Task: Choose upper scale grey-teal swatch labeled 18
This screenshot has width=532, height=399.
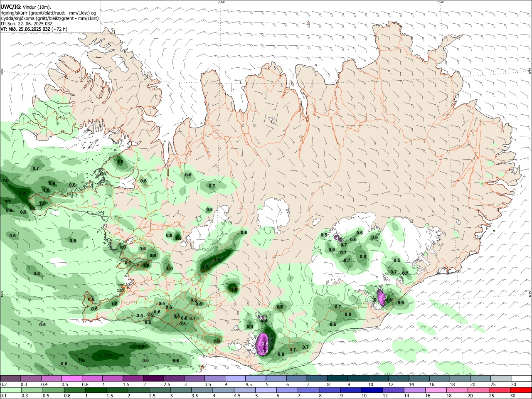Action: pos(460,379)
